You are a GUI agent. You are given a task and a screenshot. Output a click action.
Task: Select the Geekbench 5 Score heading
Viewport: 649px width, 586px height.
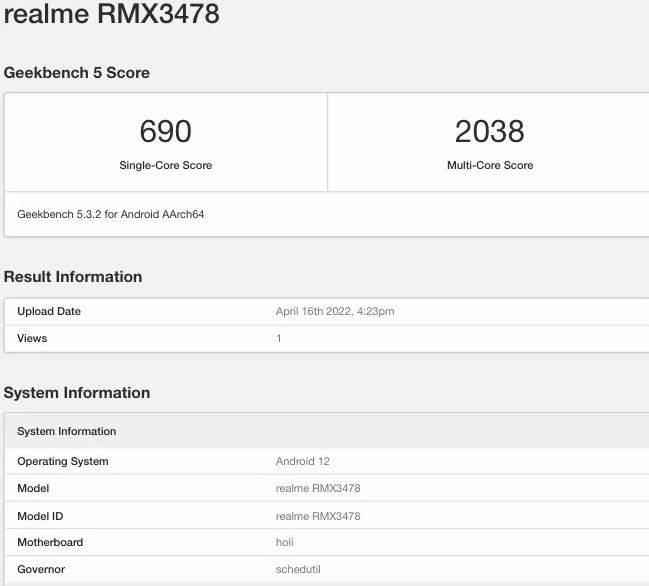point(77,73)
